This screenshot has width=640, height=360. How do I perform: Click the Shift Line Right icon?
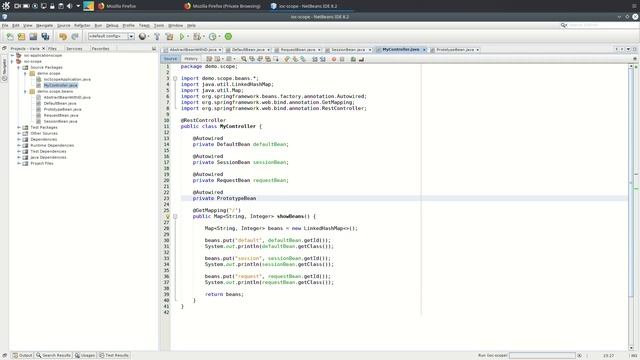[x=323, y=59]
